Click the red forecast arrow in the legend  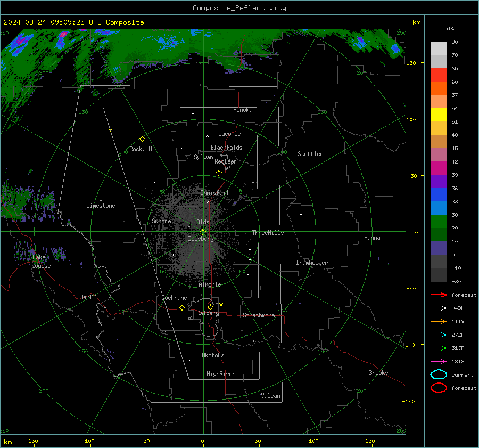tap(439, 295)
